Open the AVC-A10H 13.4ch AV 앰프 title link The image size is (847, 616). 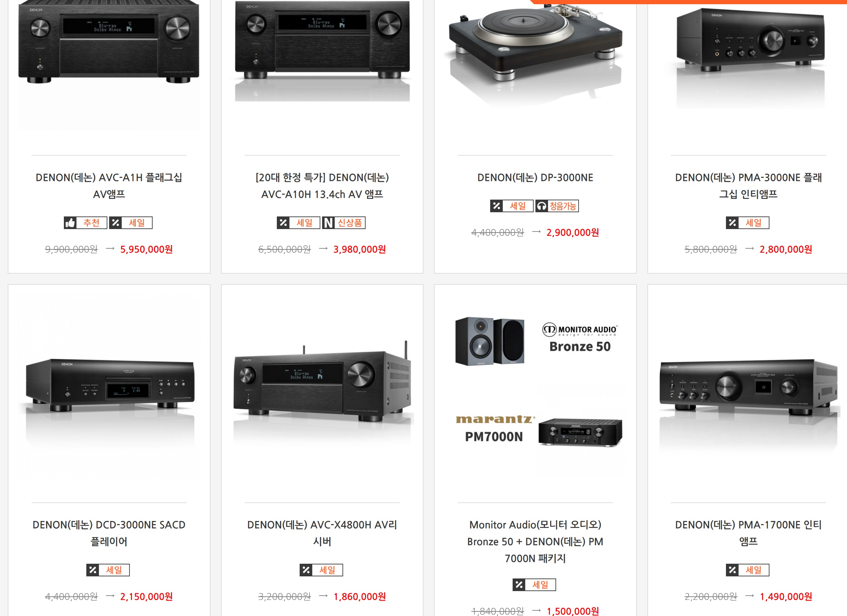[322, 186]
